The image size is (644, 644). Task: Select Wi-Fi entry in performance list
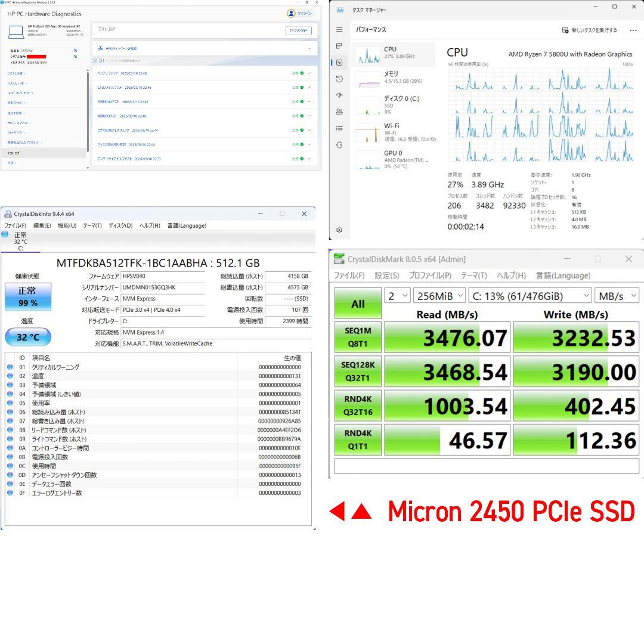pyautogui.click(x=395, y=131)
